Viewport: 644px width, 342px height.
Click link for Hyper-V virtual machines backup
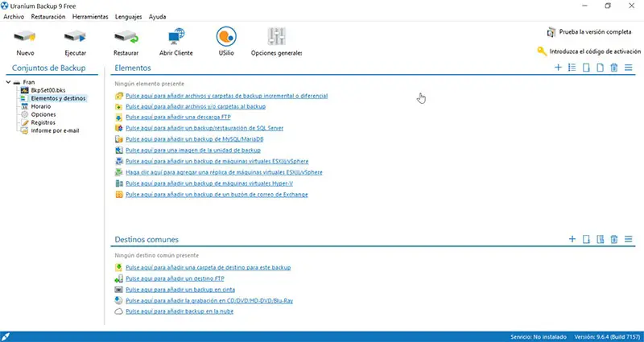[209, 183]
